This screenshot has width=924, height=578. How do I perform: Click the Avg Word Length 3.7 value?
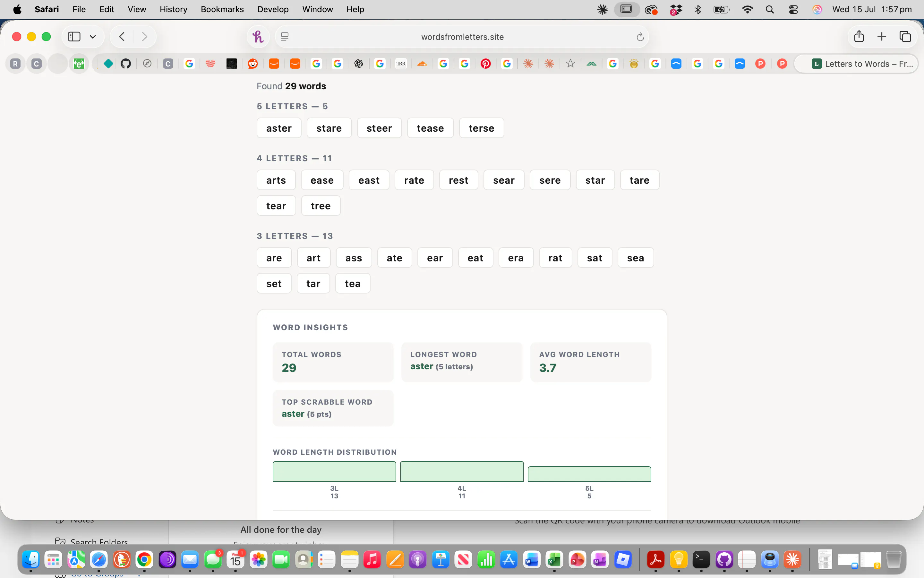548,368
